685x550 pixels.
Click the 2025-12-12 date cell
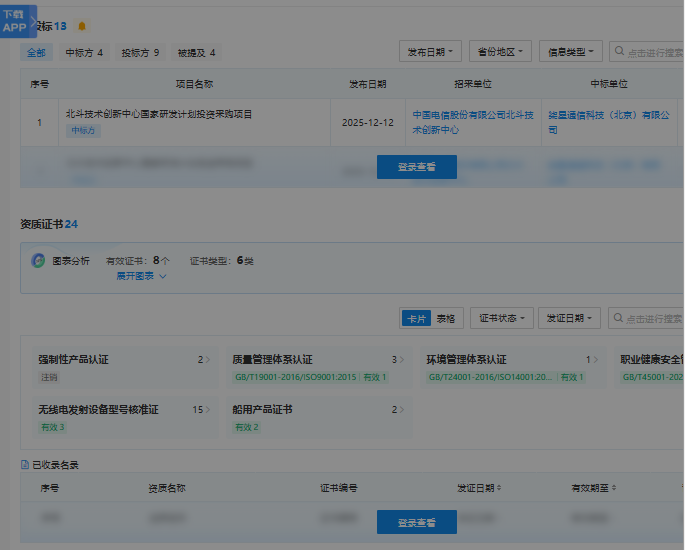click(x=368, y=122)
